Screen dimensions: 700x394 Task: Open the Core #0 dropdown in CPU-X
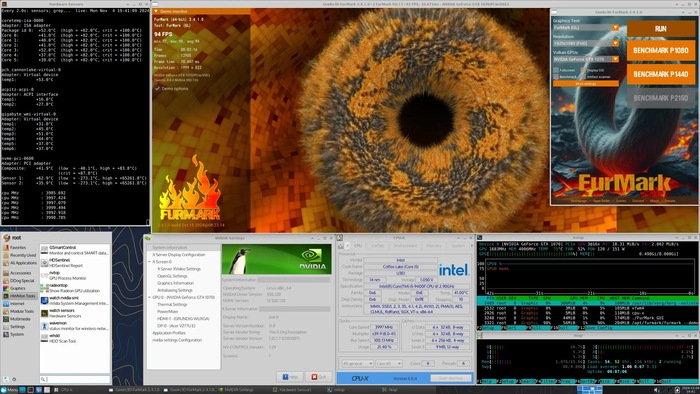[x=389, y=364]
